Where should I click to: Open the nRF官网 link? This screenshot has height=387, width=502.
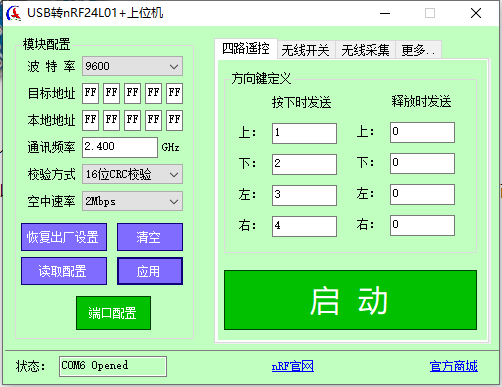pyautogui.click(x=293, y=366)
